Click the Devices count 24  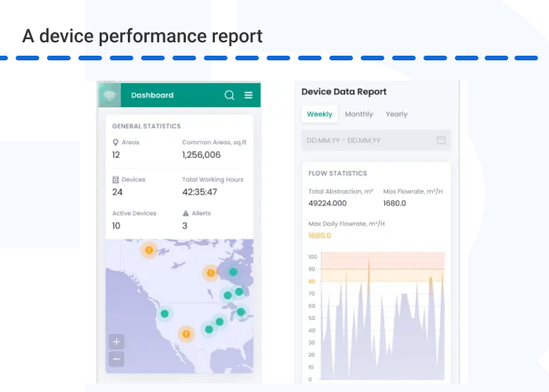118,192
